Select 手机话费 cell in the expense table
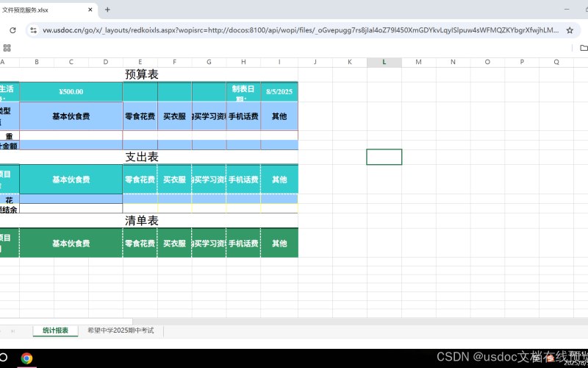 point(243,180)
